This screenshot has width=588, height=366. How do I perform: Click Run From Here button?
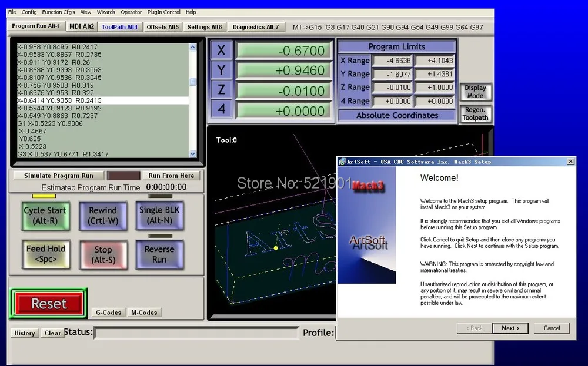click(x=171, y=176)
